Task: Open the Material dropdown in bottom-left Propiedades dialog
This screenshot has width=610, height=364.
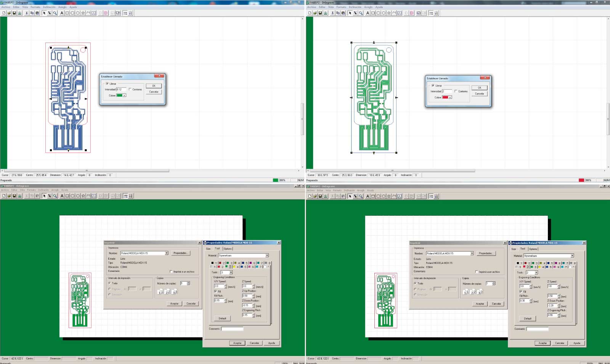Action: [267, 255]
